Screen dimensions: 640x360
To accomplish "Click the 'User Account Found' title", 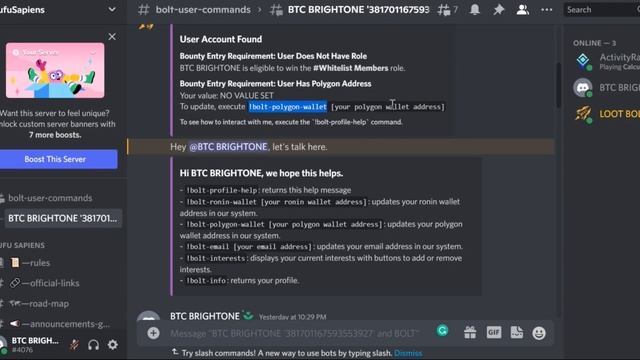I will click(221, 39).
